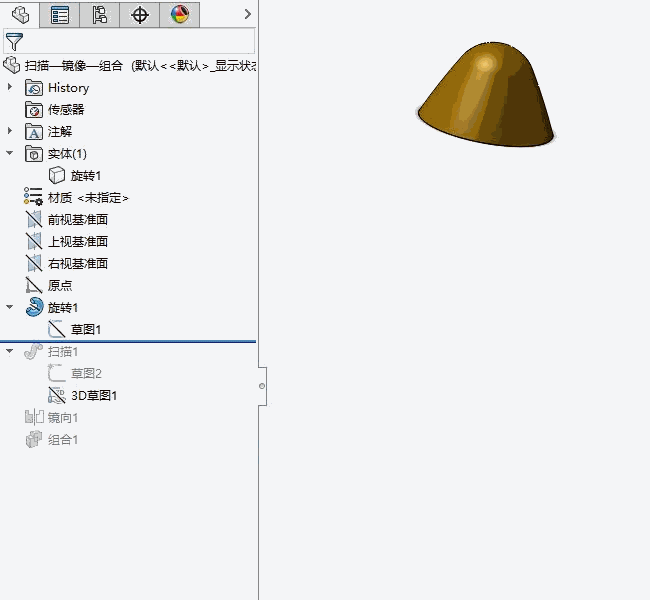This screenshot has width=650, height=600.
Task: Click the part icon at tree root
Action: tap(12, 66)
